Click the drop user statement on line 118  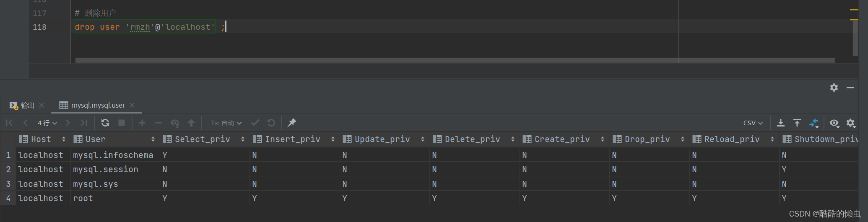145,27
